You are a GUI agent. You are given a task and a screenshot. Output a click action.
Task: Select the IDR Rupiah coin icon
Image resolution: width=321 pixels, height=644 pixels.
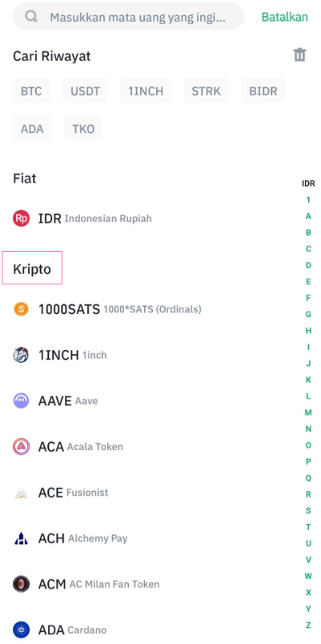21,218
